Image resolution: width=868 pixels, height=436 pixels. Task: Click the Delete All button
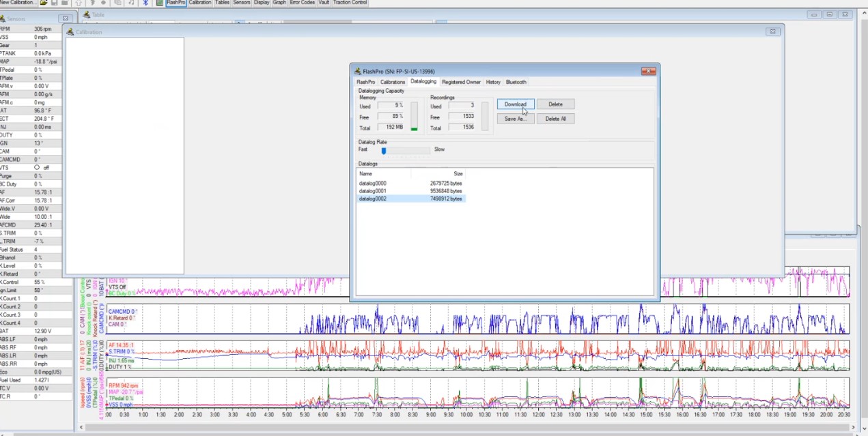coord(555,119)
